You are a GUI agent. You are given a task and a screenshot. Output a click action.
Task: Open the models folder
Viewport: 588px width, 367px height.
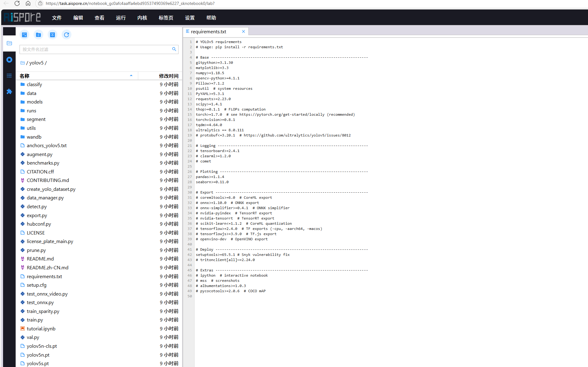coord(34,102)
